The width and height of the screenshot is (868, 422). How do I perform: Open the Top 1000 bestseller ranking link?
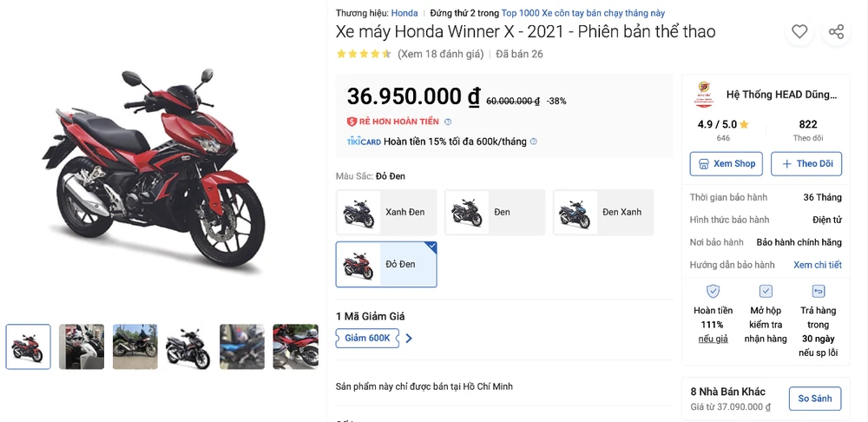583,13
